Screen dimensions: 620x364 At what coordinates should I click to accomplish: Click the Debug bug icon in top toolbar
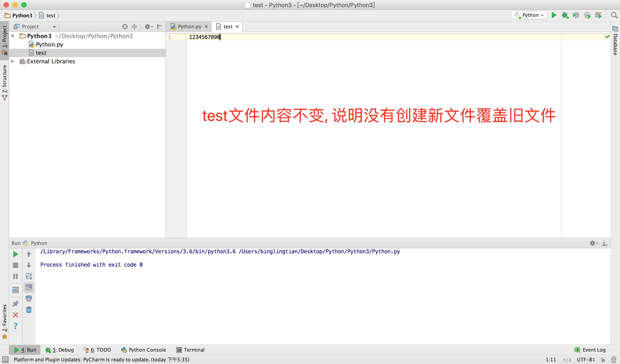[x=565, y=15]
